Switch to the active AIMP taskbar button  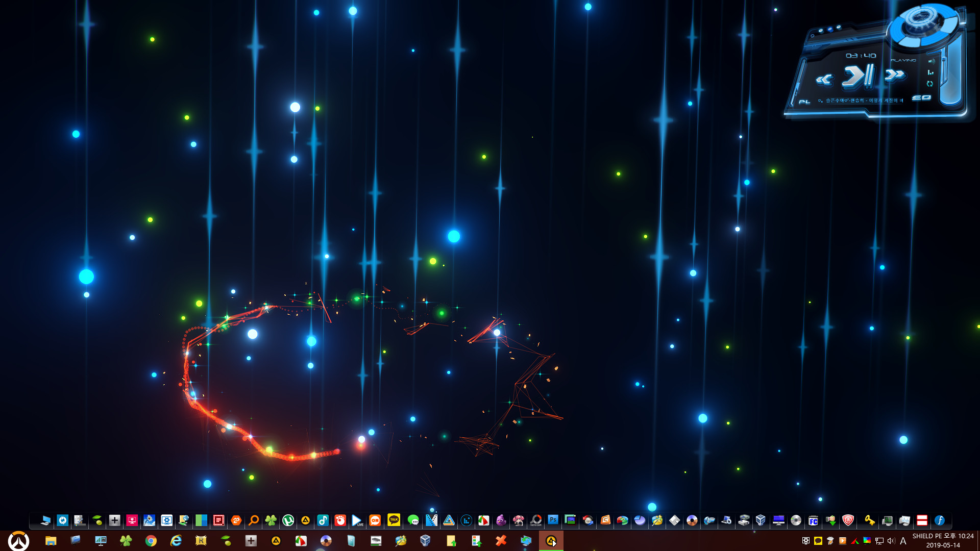(551, 541)
